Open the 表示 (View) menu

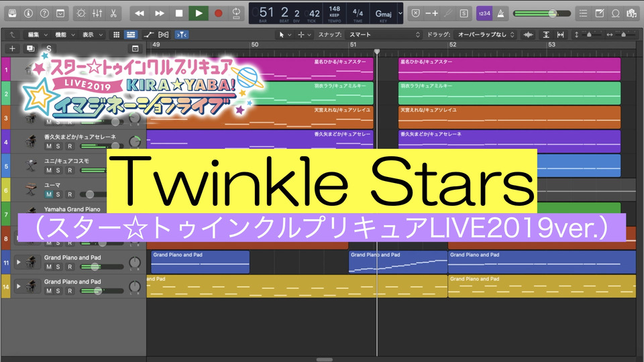pyautogui.click(x=93, y=35)
